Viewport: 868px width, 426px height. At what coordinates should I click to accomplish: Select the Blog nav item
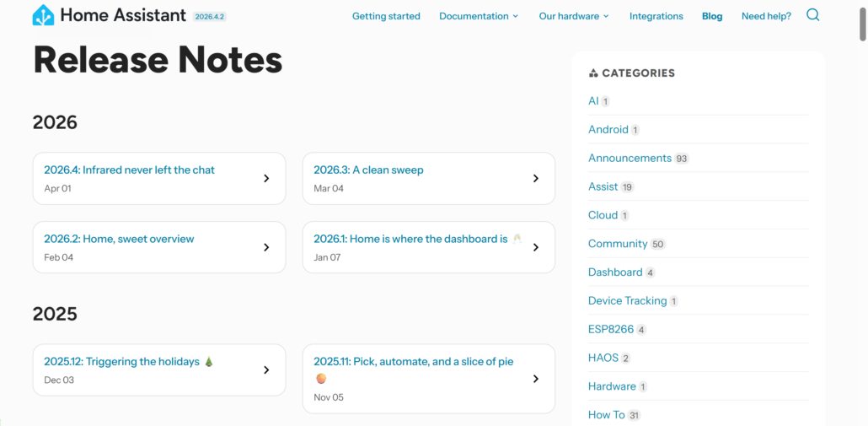tap(712, 16)
